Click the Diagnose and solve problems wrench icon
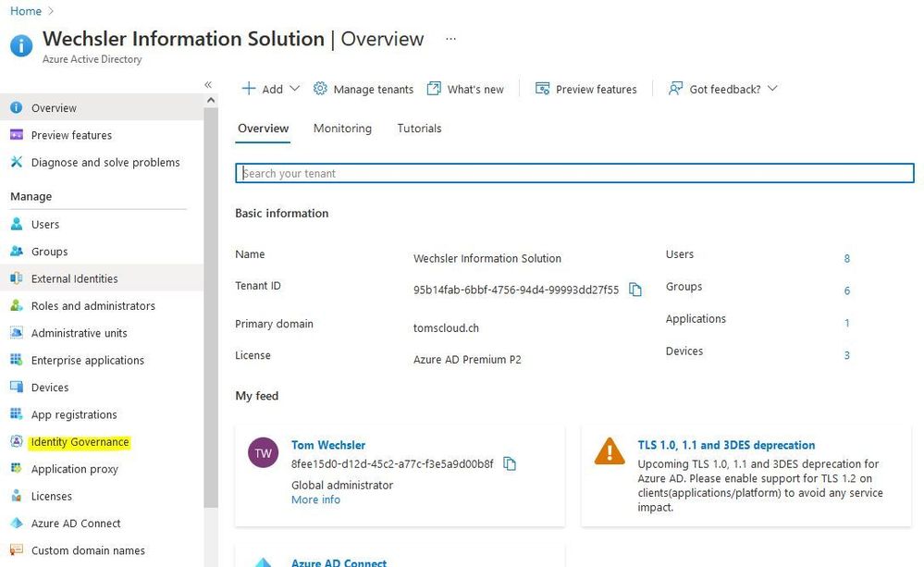 pos(17,162)
